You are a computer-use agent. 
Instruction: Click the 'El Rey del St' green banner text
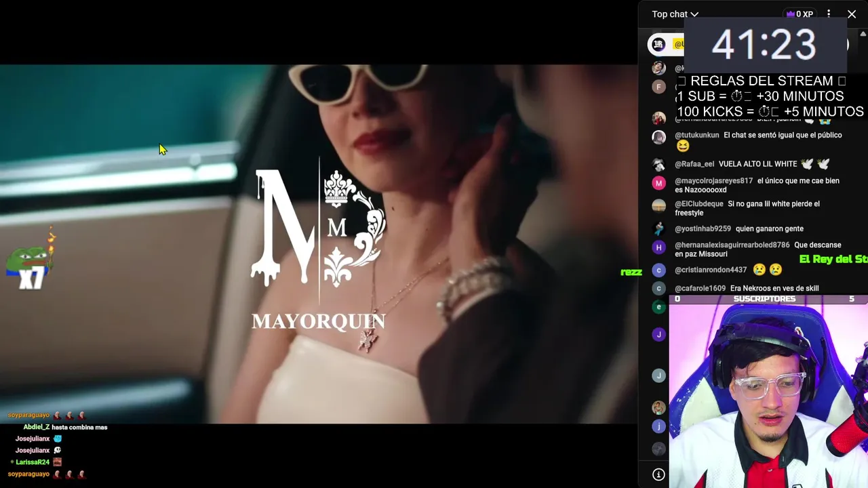833,260
